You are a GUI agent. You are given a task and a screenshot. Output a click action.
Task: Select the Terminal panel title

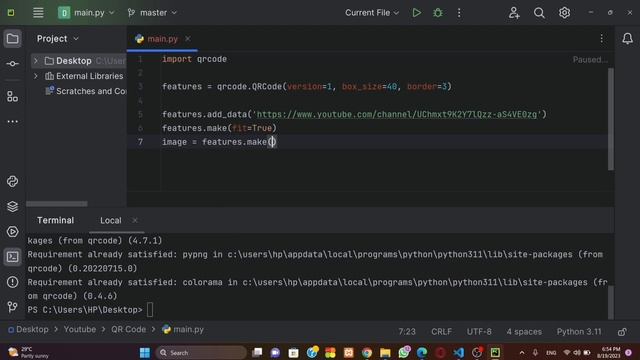point(56,220)
